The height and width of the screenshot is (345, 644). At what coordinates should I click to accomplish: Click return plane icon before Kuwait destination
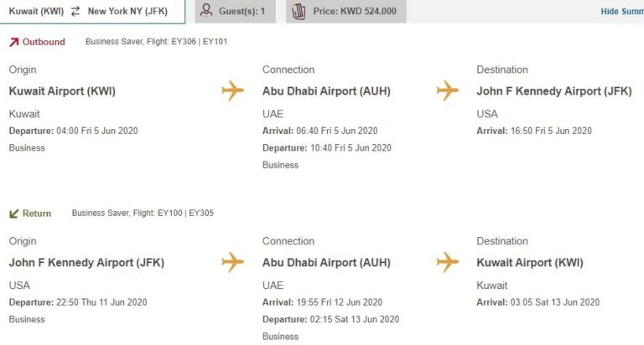point(449,262)
